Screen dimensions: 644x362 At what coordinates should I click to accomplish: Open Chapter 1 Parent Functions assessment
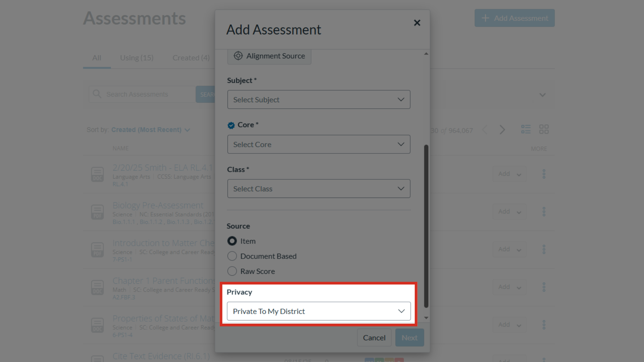(x=164, y=281)
